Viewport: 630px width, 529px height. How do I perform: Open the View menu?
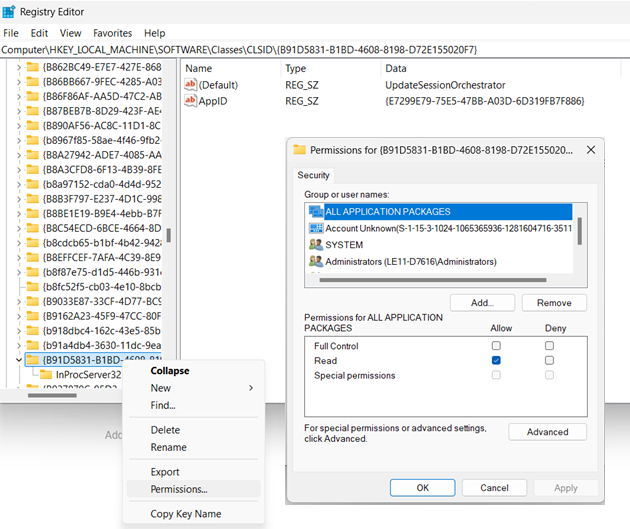71,33
